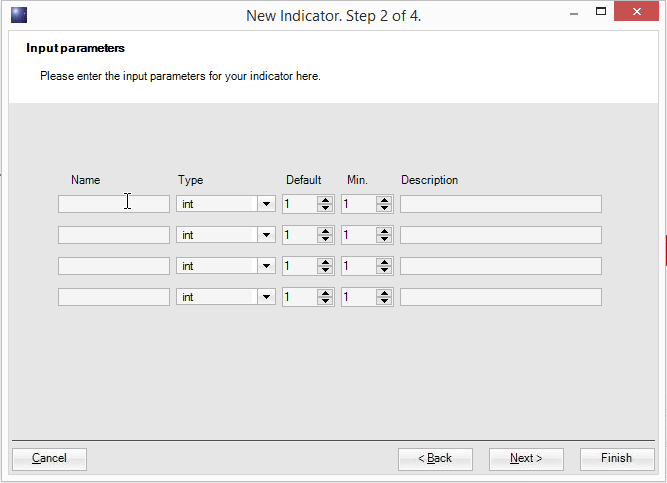Image resolution: width=667 pixels, height=483 pixels.
Task: Decrease the third row Min. value
Action: tap(385, 270)
